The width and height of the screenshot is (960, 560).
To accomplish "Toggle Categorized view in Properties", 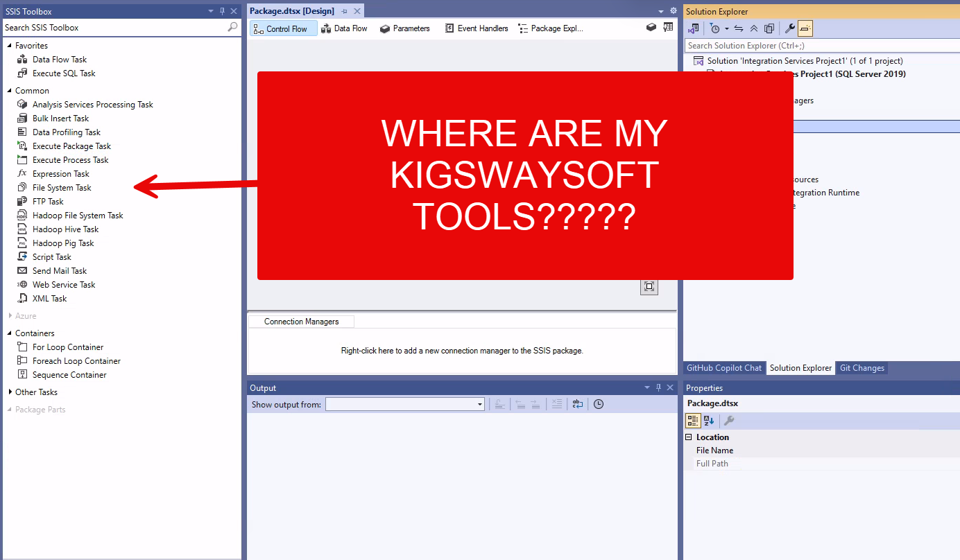I will click(693, 421).
